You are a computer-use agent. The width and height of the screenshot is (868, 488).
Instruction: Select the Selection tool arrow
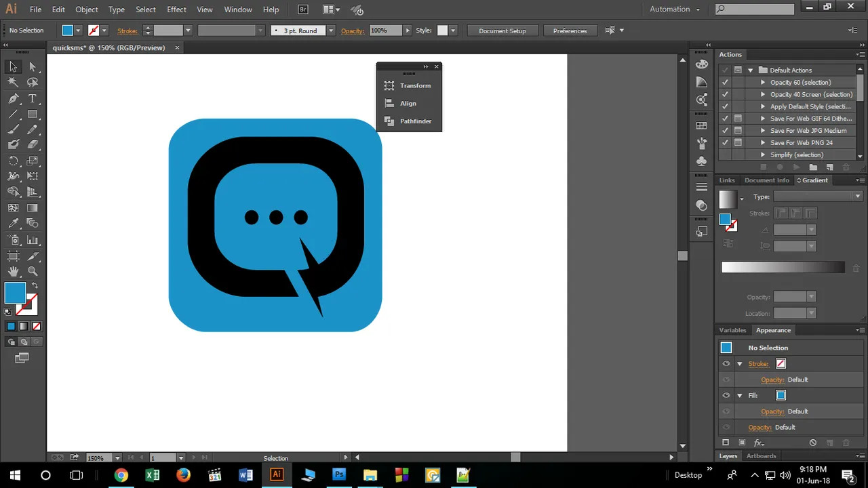(13, 66)
